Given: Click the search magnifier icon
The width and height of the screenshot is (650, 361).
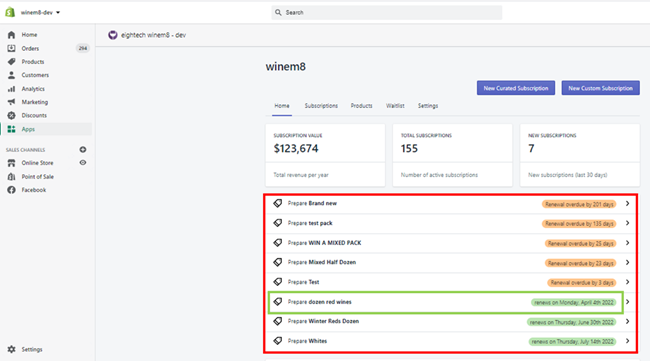Looking at the screenshot, I should pos(278,12).
